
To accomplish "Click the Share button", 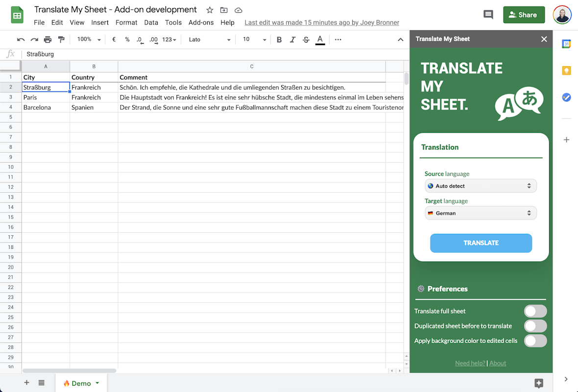I will (524, 15).
